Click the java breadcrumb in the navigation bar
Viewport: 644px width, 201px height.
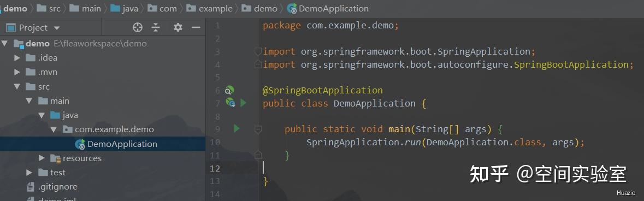click(x=125, y=8)
